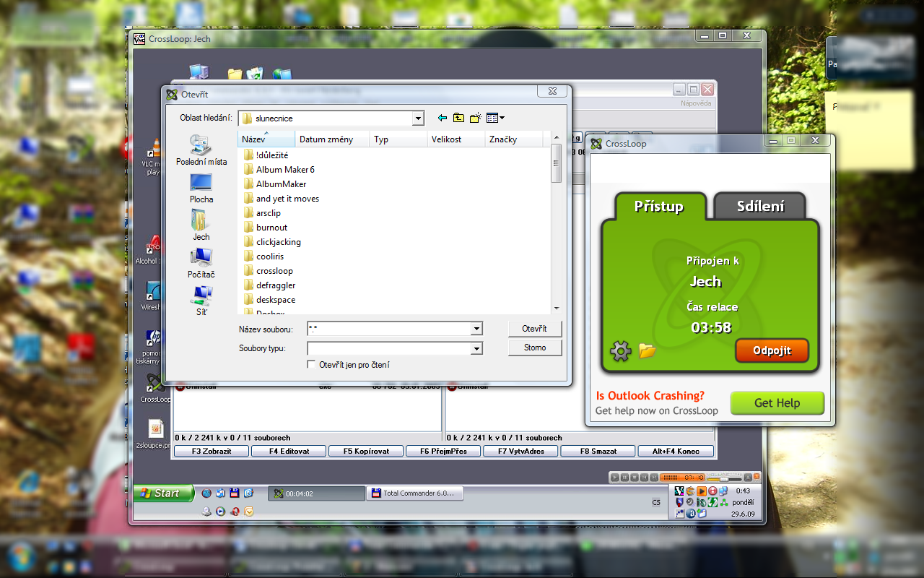Switch to the 00:04:02 CrossLoop taskbar button
The image size is (924, 578).
coord(316,493)
